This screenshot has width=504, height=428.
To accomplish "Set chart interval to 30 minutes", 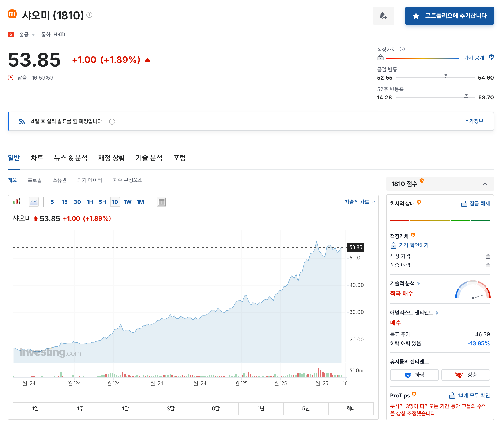I will click(77, 202).
